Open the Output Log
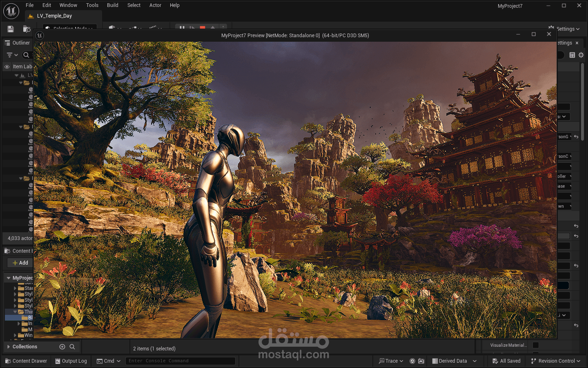Image resolution: width=588 pixels, height=368 pixels. point(71,361)
